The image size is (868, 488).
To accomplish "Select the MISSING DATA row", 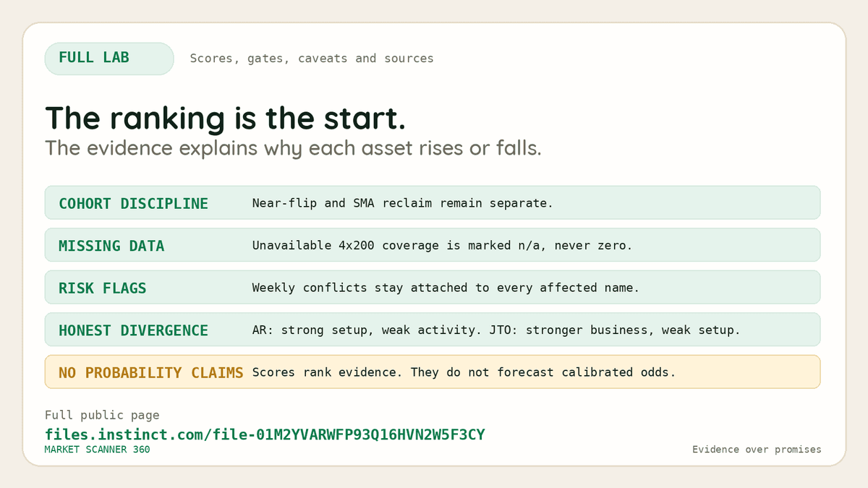I will click(x=433, y=245).
